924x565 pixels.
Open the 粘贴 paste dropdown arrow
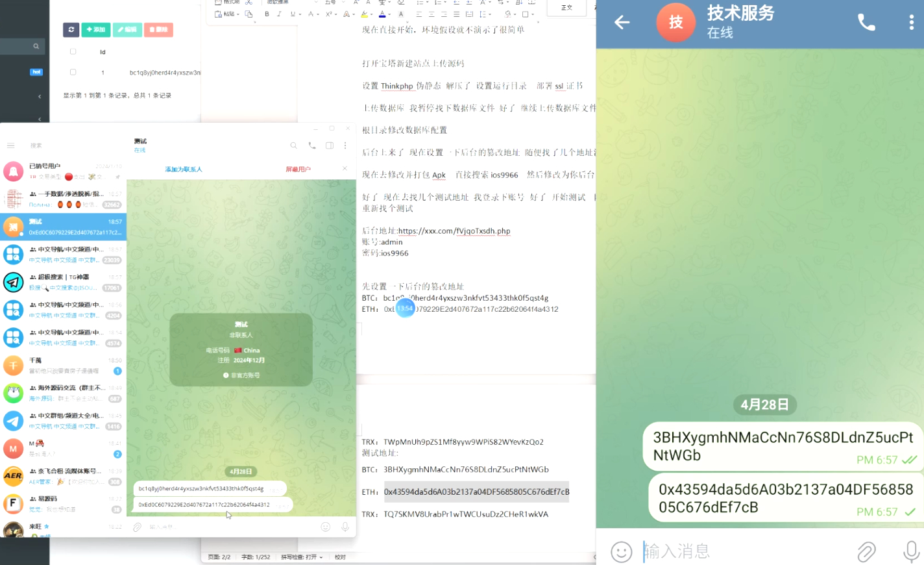click(x=238, y=14)
